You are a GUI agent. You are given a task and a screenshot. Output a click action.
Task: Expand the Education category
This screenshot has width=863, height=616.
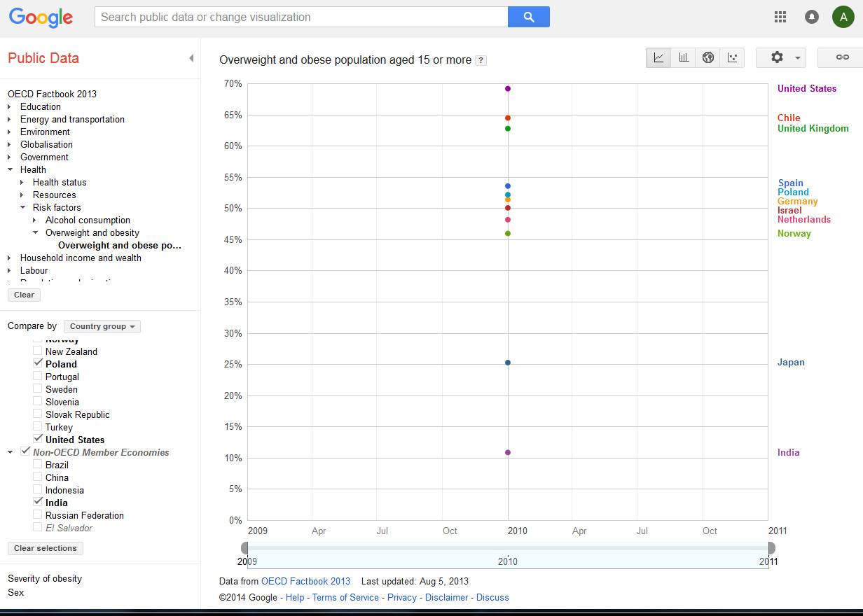pos(10,106)
